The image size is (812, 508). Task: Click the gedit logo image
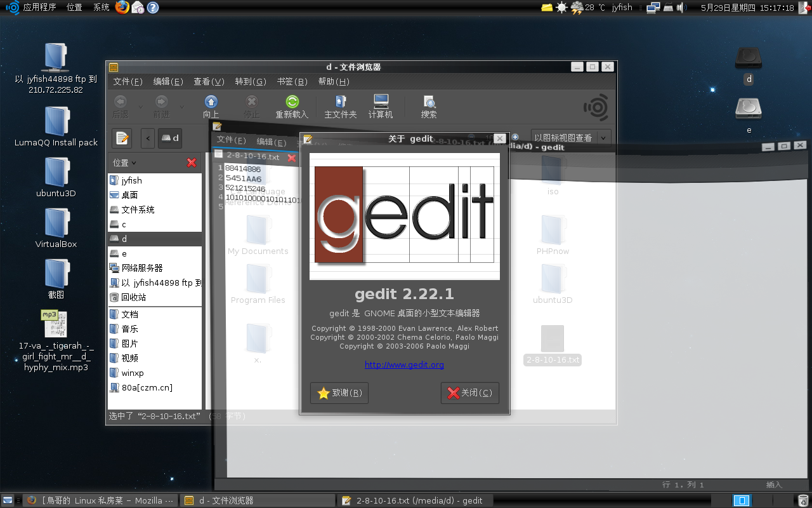coord(405,216)
